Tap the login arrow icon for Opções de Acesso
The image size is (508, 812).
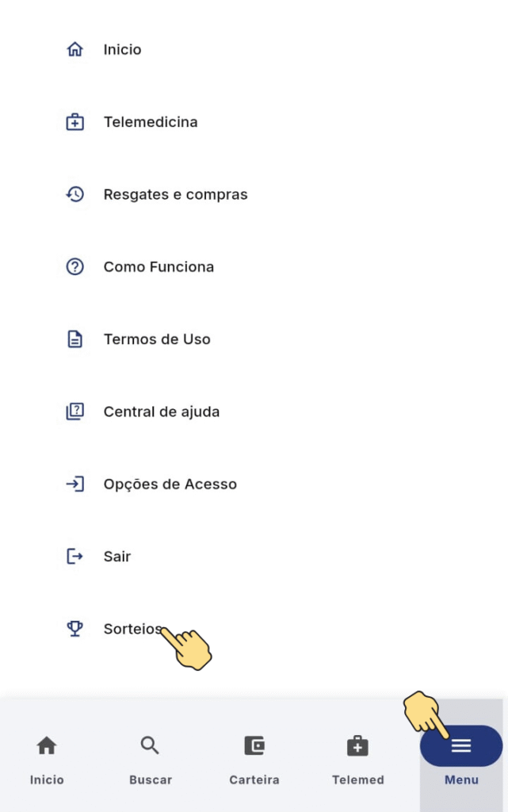[x=75, y=485]
